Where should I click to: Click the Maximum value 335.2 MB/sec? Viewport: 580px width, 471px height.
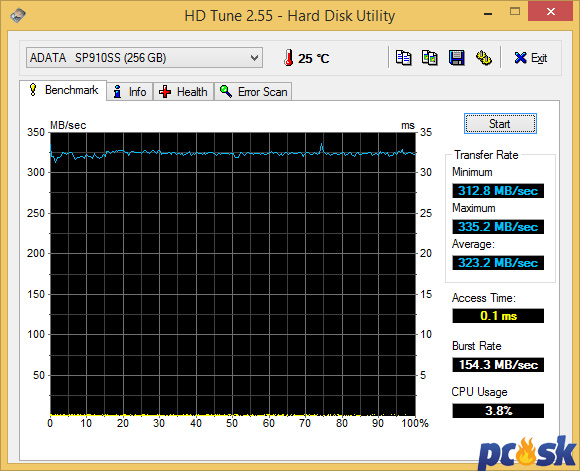[x=498, y=226]
